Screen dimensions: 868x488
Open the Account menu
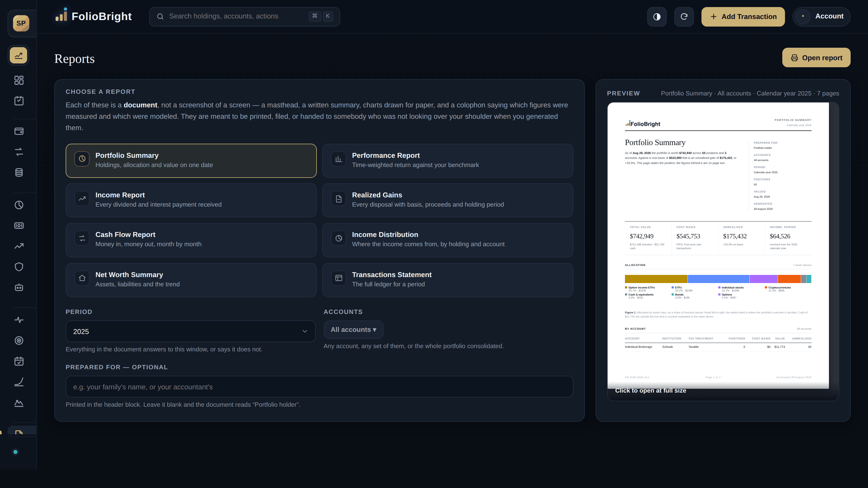coord(822,17)
